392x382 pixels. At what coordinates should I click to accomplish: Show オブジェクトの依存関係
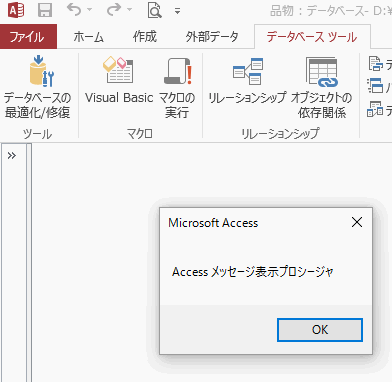322,88
